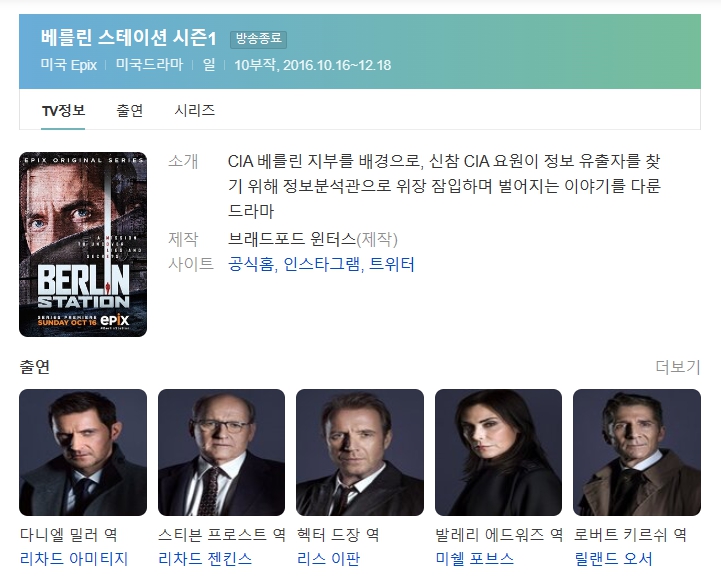This screenshot has width=721, height=580.
Task: Open the 인스타그램 link
Action: click(x=322, y=264)
